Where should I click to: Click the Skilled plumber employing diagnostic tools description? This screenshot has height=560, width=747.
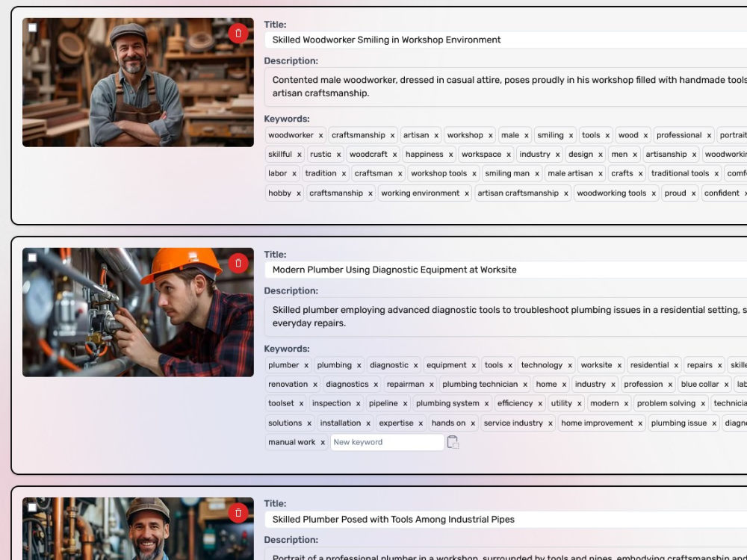tap(506, 317)
